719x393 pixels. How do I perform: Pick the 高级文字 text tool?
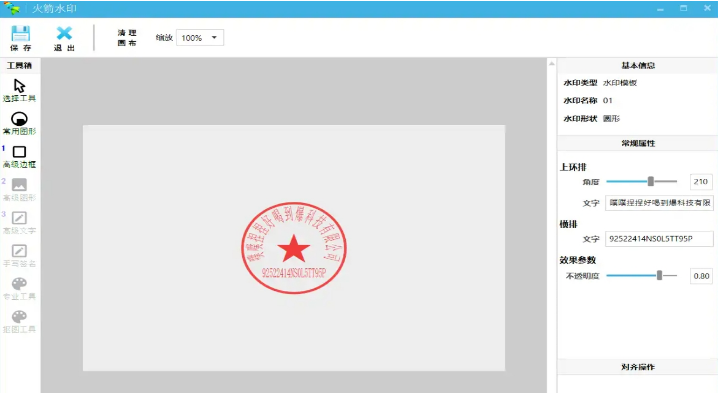pyautogui.click(x=19, y=223)
